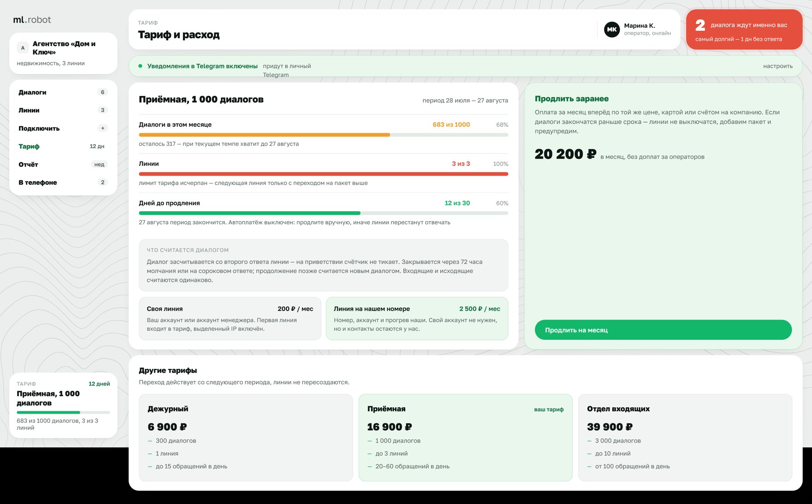
Task: Click Марина К. operator name
Action: (640, 25)
